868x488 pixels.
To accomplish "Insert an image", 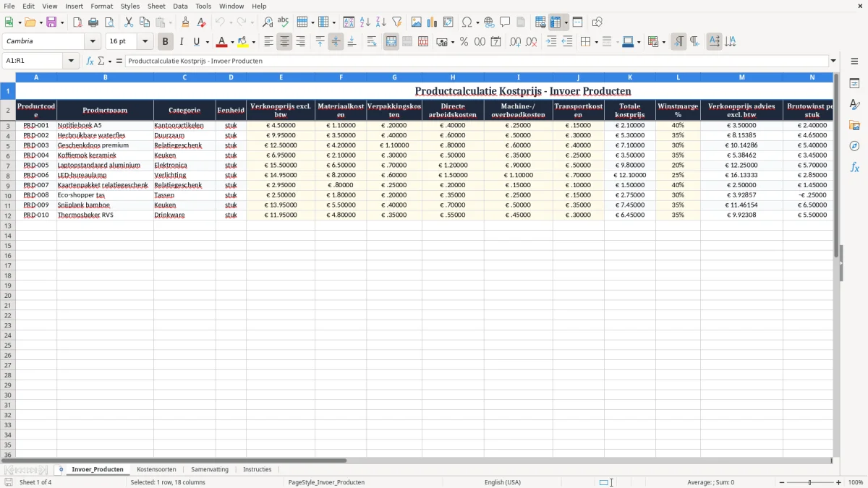I will 417,22.
